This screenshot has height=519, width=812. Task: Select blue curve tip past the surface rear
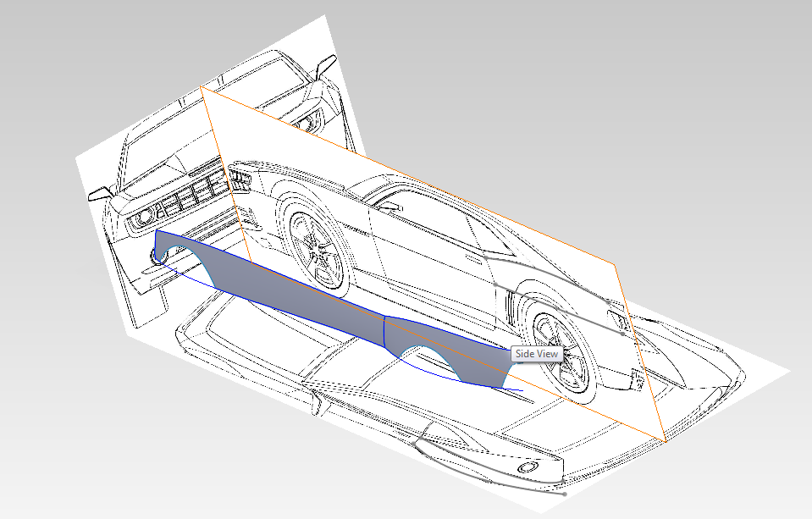point(519,391)
